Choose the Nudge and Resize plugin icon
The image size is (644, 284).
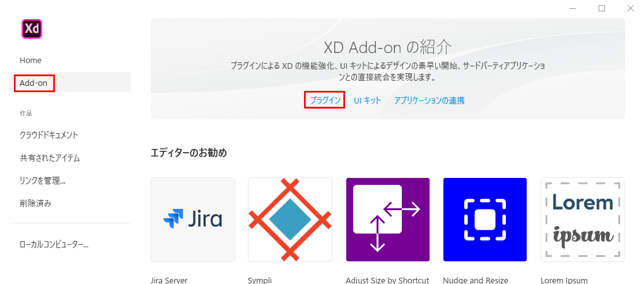click(x=485, y=220)
